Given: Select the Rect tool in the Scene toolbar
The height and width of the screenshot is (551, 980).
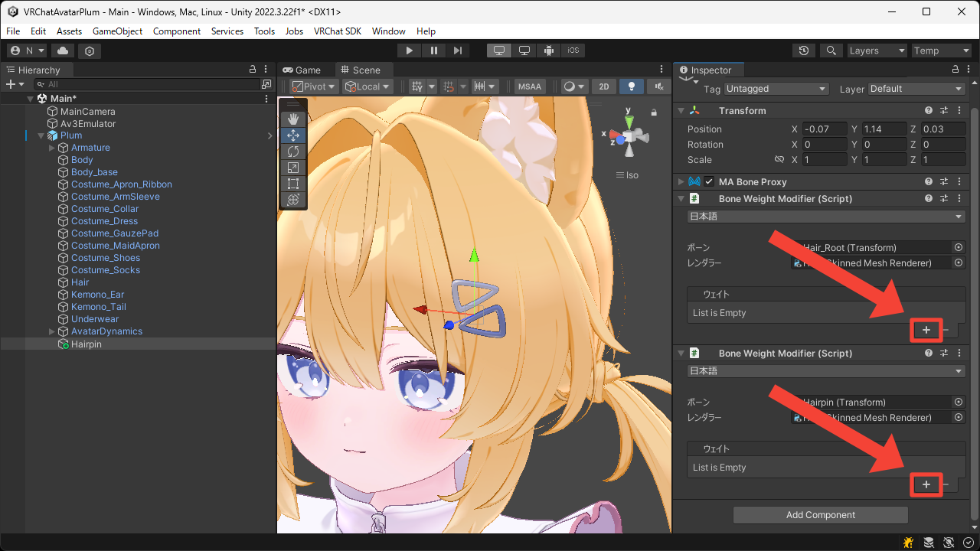Looking at the screenshot, I should [293, 184].
